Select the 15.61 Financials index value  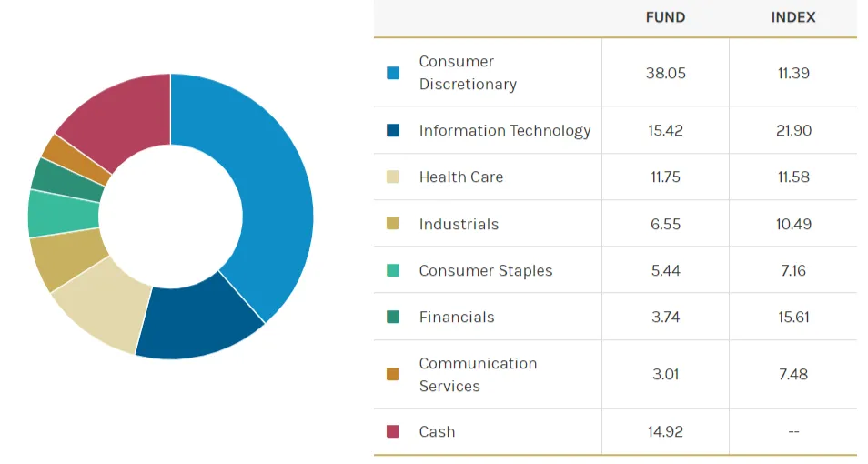point(792,318)
